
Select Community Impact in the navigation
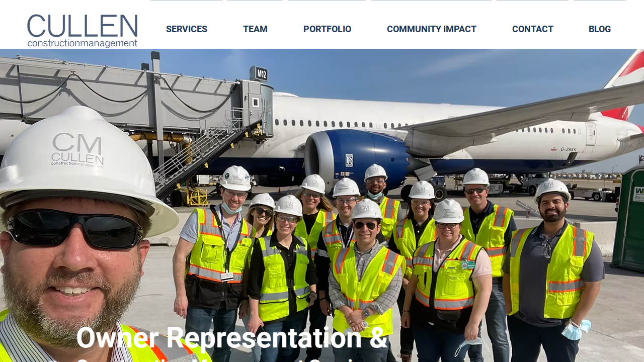point(432,29)
